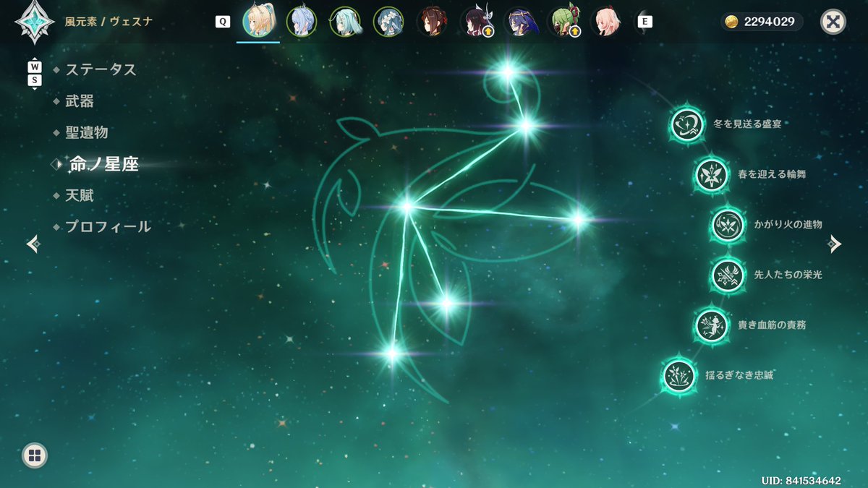This screenshot has height=488, width=868.
Task: Click the 揺るぎなき忠誠 label
Action: point(740,376)
